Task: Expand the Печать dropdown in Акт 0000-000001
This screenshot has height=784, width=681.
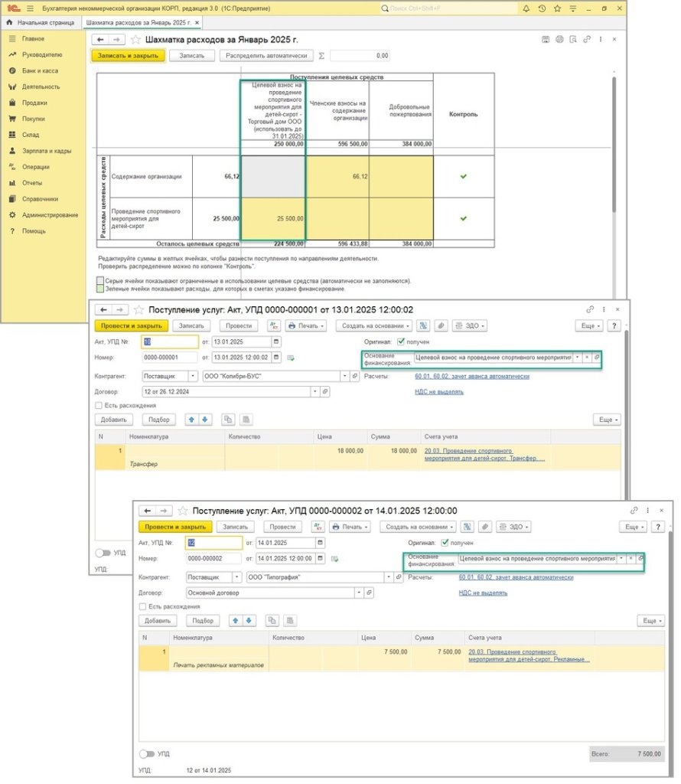Action: point(306,325)
